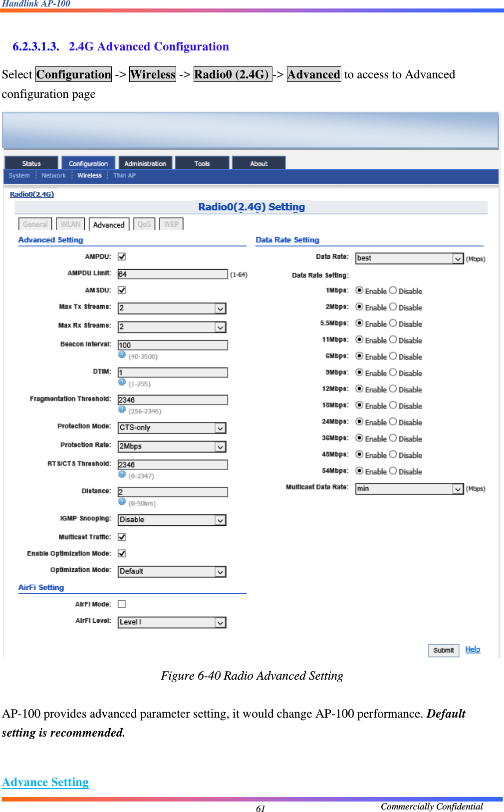Image resolution: width=504 pixels, height=812 pixels.
Task: Select Enable for 48Mbps rate
Action: tap(359, 454)
